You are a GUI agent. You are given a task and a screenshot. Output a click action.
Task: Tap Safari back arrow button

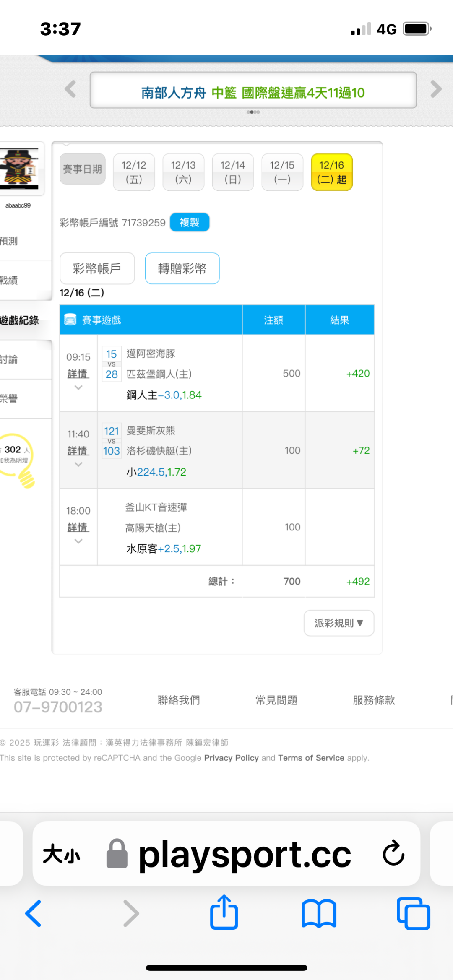tap(34, 913)
